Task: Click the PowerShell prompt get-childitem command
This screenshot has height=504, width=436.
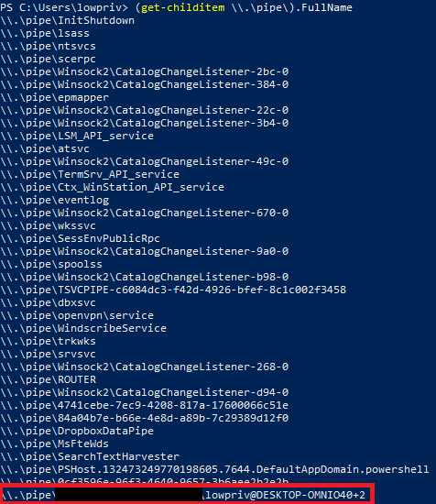Action: (244, 7)
